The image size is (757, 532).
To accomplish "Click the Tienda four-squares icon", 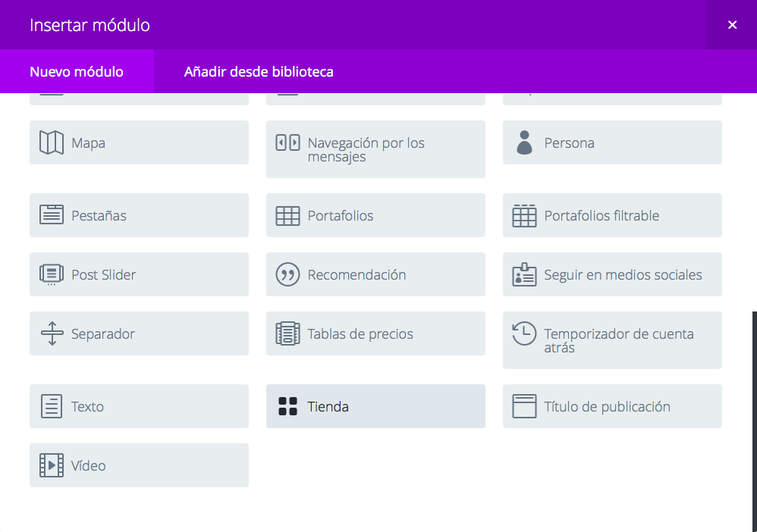I will point(287,406).
